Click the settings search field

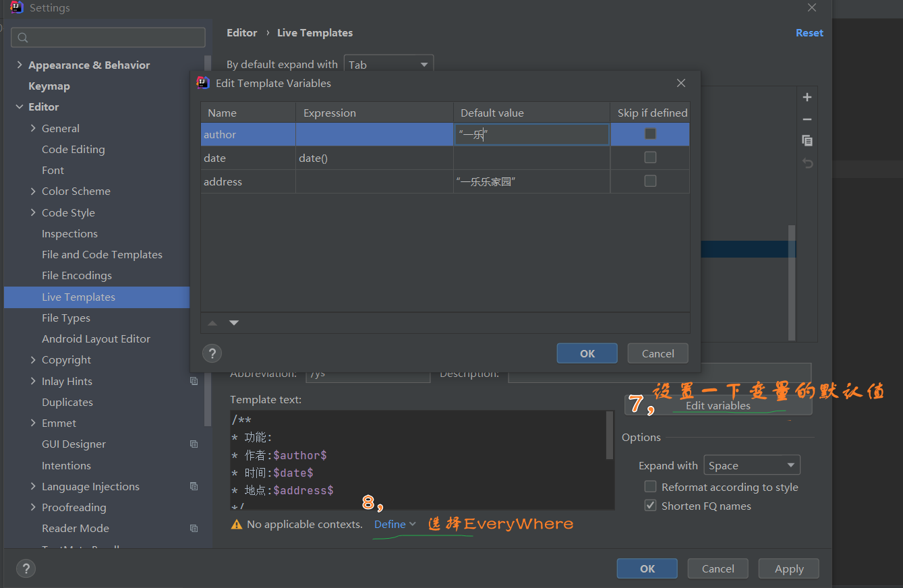109,38
